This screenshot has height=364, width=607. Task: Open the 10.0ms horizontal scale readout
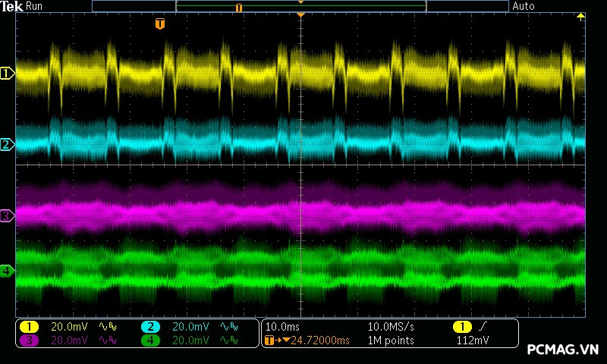tap(281, 326)
